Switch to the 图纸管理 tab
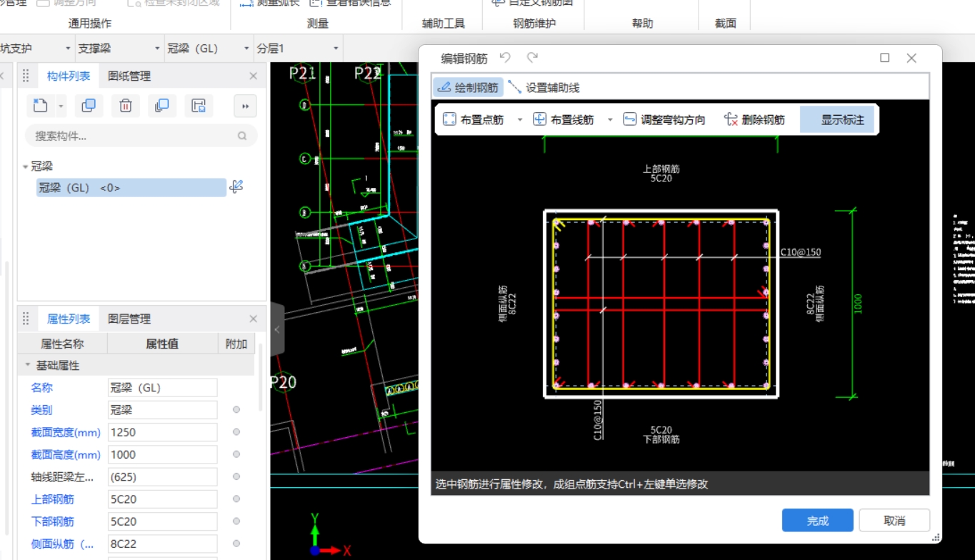 pyautogui.click(x=129, y=76)
